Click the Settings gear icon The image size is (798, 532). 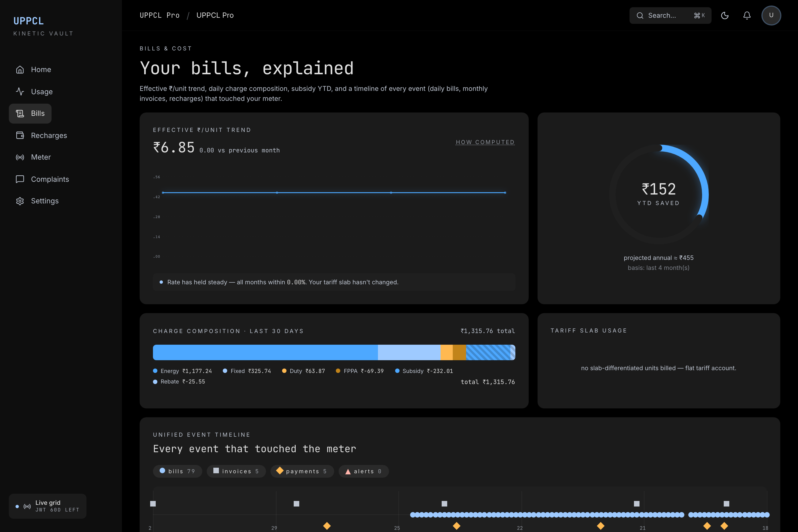pos(20,201)
